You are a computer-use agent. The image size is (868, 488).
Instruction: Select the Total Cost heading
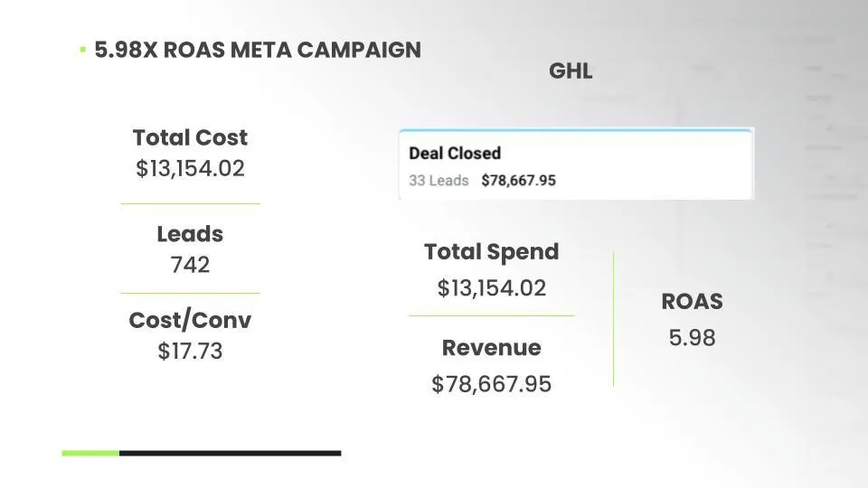190,137
